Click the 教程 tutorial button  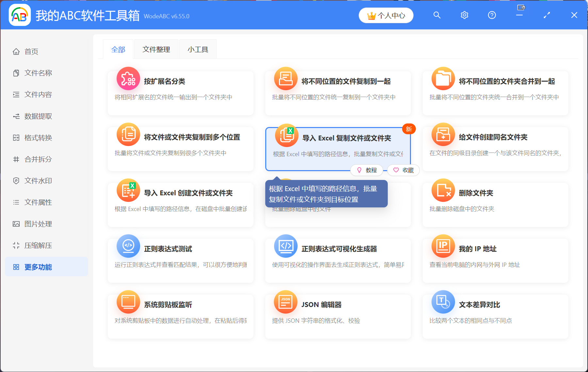tap(367, 170)
